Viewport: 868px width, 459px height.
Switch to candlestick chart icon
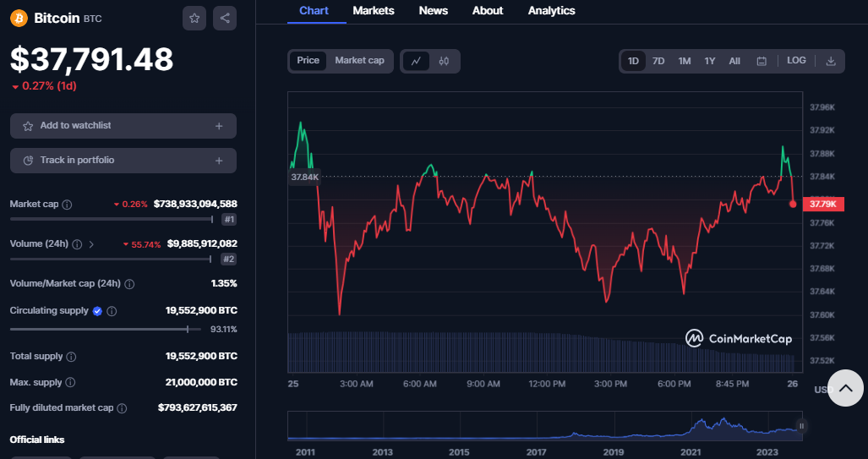click(x=445, y=61)
